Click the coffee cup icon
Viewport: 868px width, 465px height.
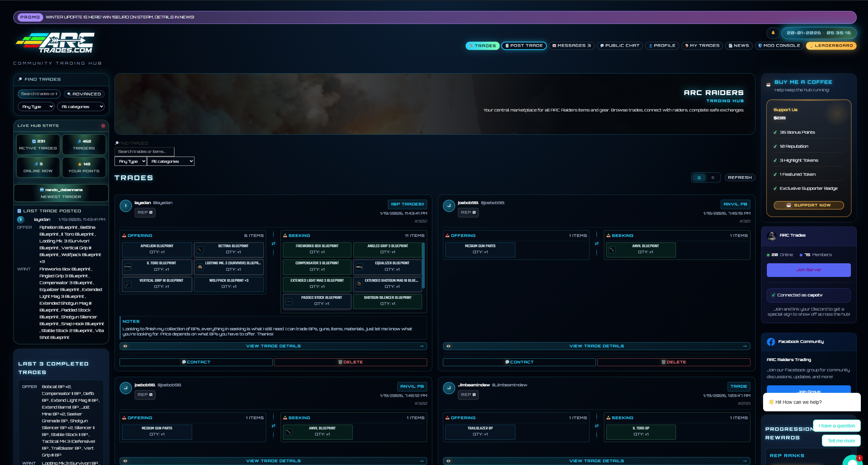click(768, 85)
